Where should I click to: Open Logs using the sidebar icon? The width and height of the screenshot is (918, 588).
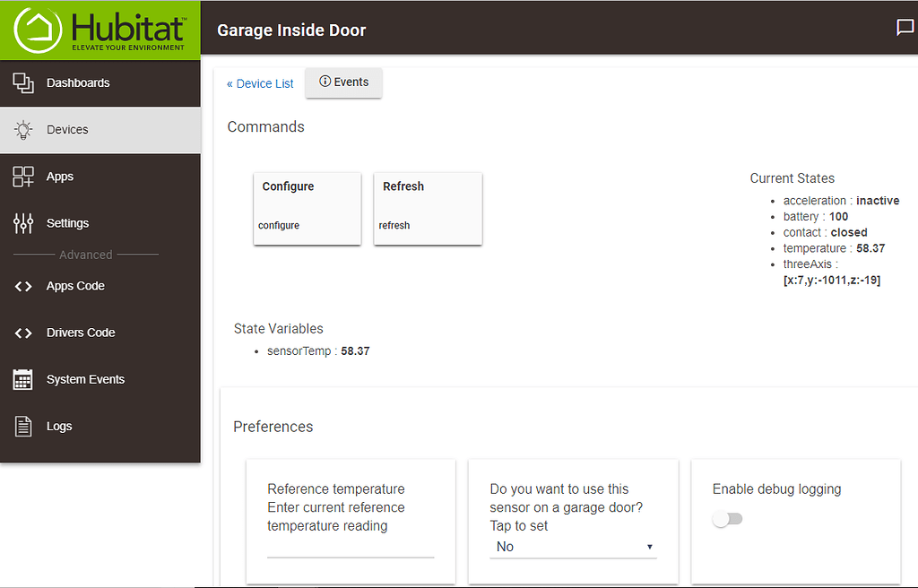coord(22,426)
